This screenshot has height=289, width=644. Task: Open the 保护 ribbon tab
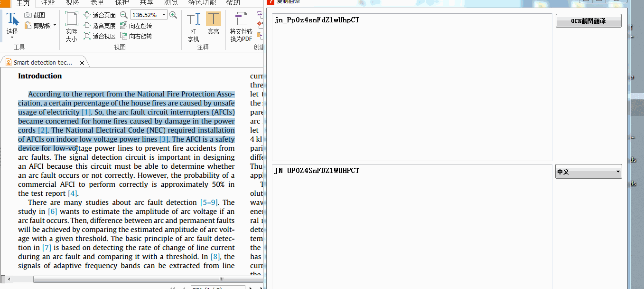tap(122, 3)
